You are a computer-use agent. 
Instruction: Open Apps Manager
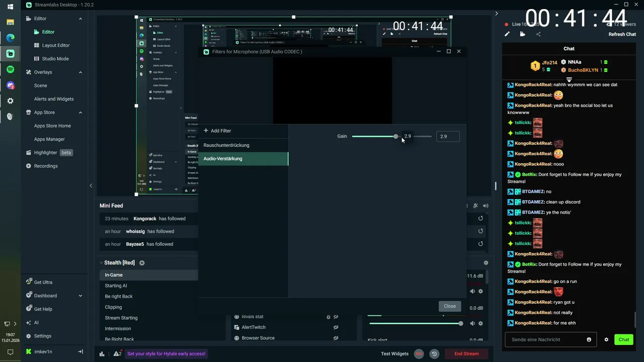pyautogui.click(x=49, y=139)
